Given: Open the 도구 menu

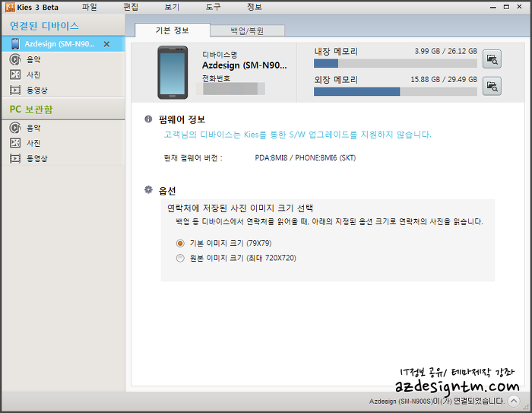Looking at the screenshot, I should tap(213, 7).
